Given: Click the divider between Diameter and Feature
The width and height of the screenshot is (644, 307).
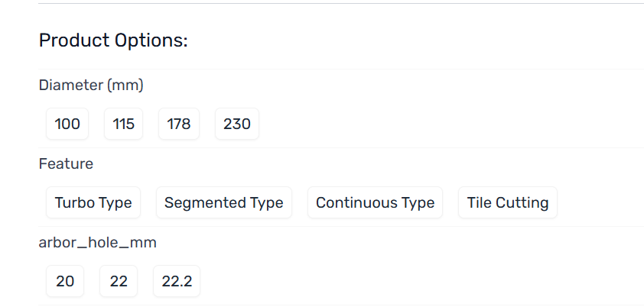Looking at the screenshot, I should pyautogui.click(x=340, y=148).
